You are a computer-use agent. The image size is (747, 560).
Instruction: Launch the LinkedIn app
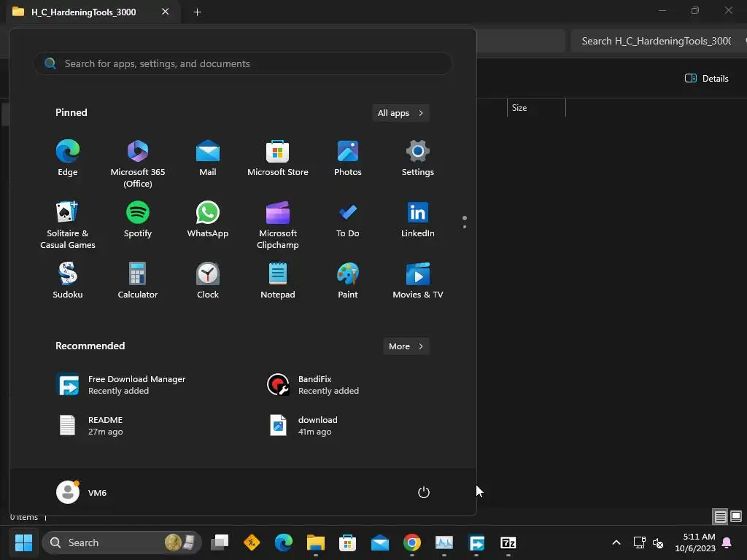pyautogui.click(x=418, y=219)
